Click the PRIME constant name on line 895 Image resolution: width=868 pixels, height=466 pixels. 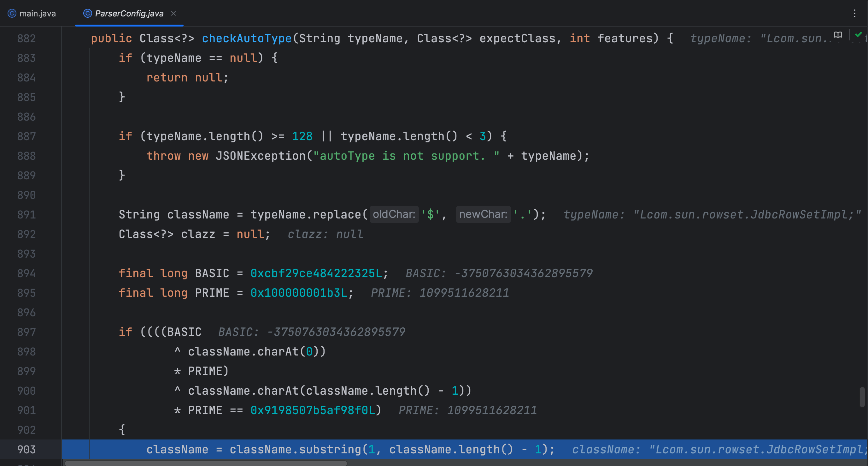pyautogui.click(x=212, y=293)
